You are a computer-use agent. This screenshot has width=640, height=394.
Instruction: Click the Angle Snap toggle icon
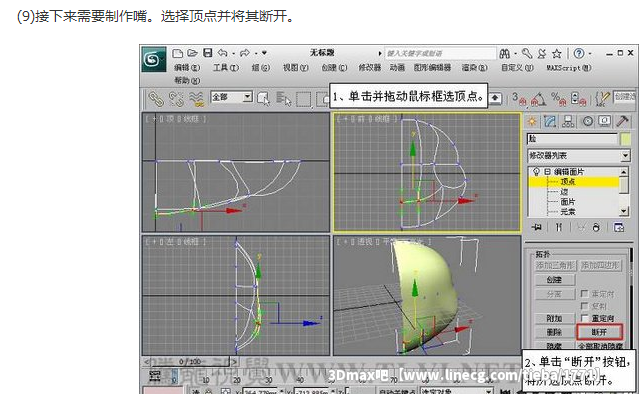pyautogui.click(x=539, y=98)
